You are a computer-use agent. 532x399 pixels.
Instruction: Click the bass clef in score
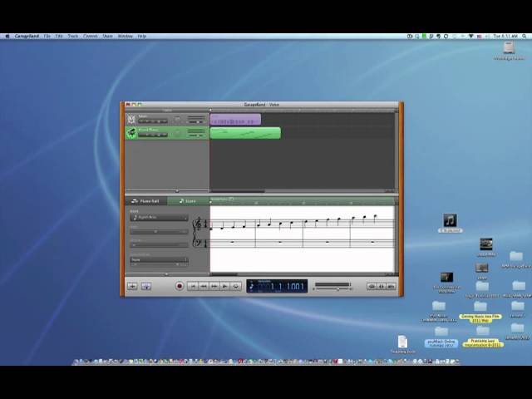[199, 242]
